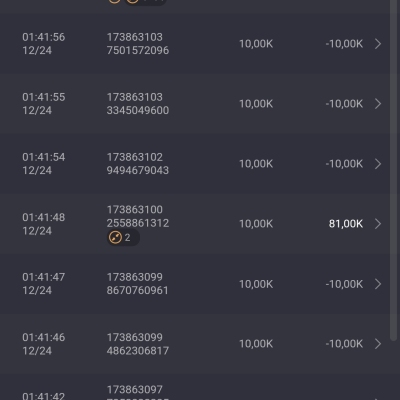Click timestamp 01:41:48 12/24
This screenshot has height=400, width=400.
[x=44, y=224]
